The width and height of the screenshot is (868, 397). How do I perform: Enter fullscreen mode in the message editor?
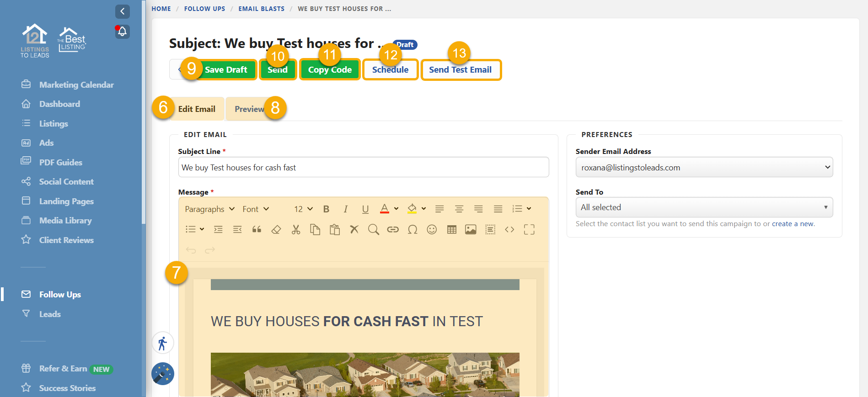pyautogui.click(x=529, y=229)
